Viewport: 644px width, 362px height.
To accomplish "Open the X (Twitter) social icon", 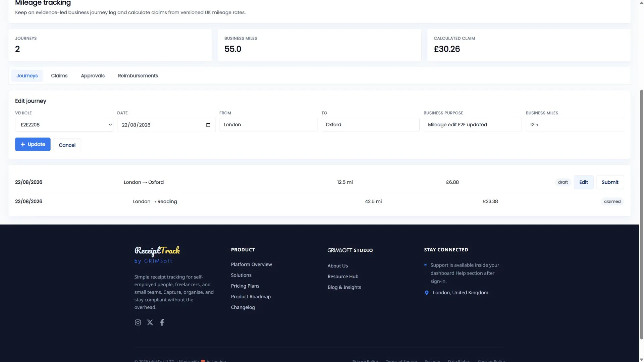I will point(150,322).
